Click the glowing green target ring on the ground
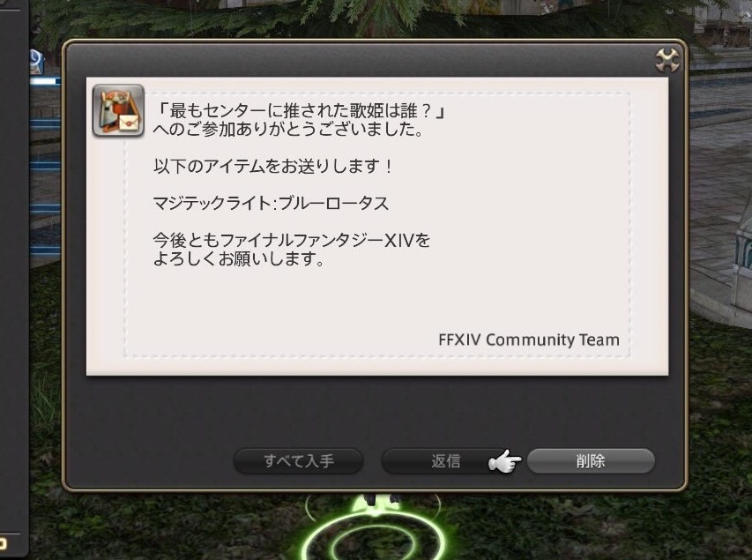The image size is (752, 560). point(372,533)
